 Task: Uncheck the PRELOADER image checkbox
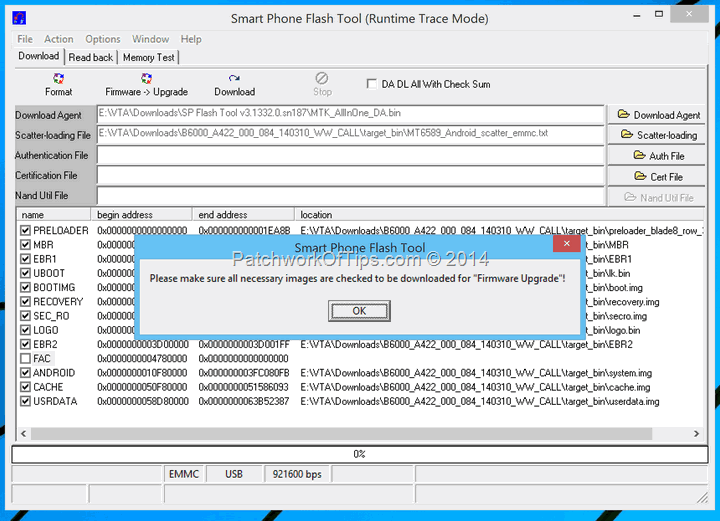(x=25, y=230)
